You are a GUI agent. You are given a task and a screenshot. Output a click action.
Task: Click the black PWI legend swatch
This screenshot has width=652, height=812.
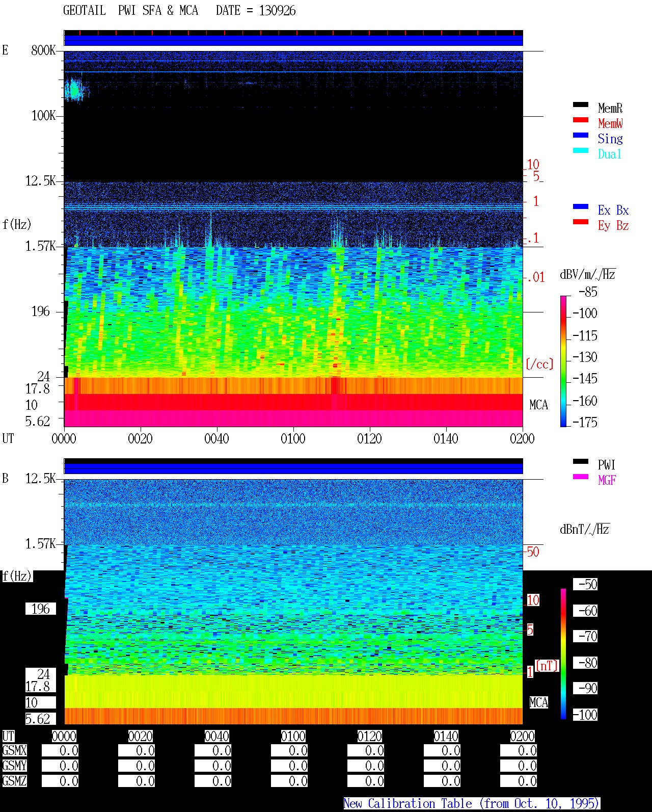tap(581, 461)
